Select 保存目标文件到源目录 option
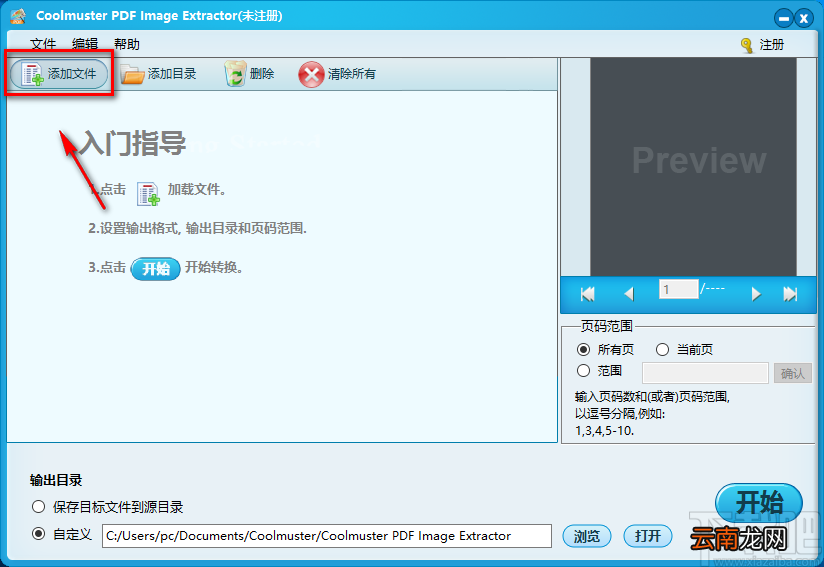 tap(38, 507)
